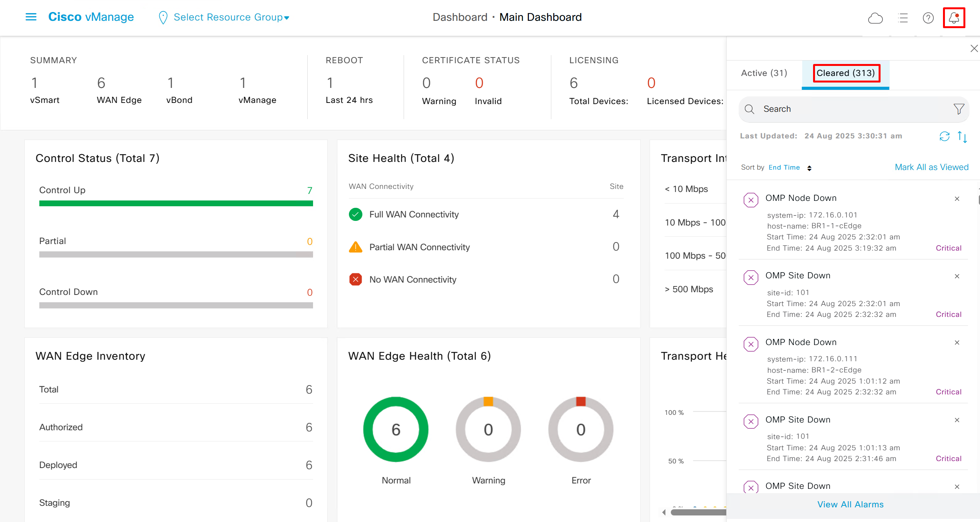Click Mark All as Viewed link
The image size is (980, 522).
pyautogui.click(x=931, y=167)
